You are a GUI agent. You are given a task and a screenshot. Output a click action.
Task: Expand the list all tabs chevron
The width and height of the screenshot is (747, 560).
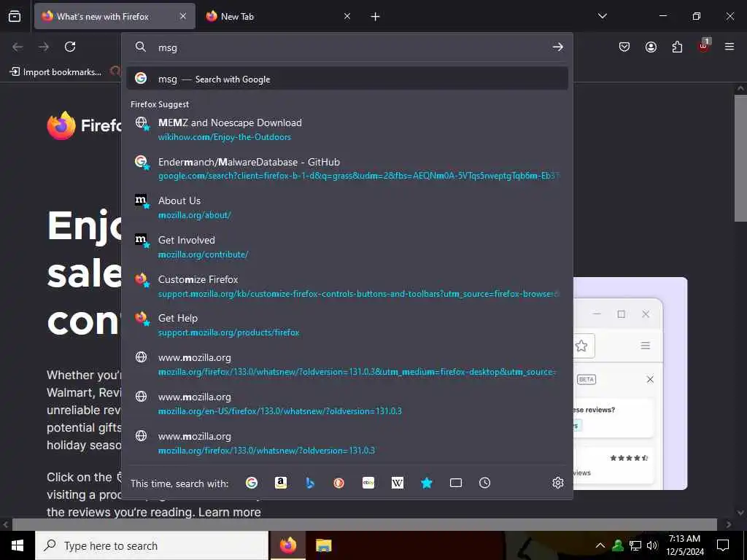(602, 16)
